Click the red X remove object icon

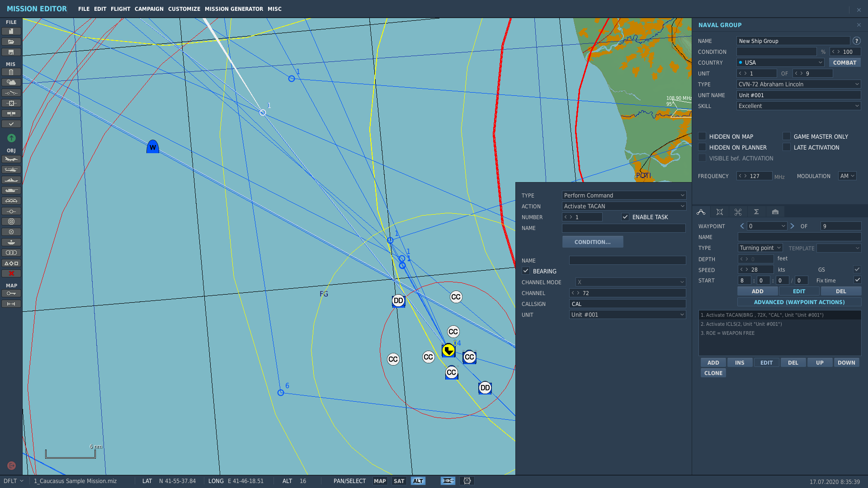click(x=11, y=273)
